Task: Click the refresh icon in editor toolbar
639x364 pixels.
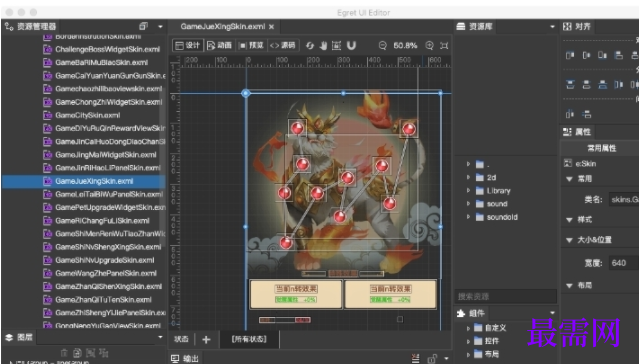Action: coord(310,45)
